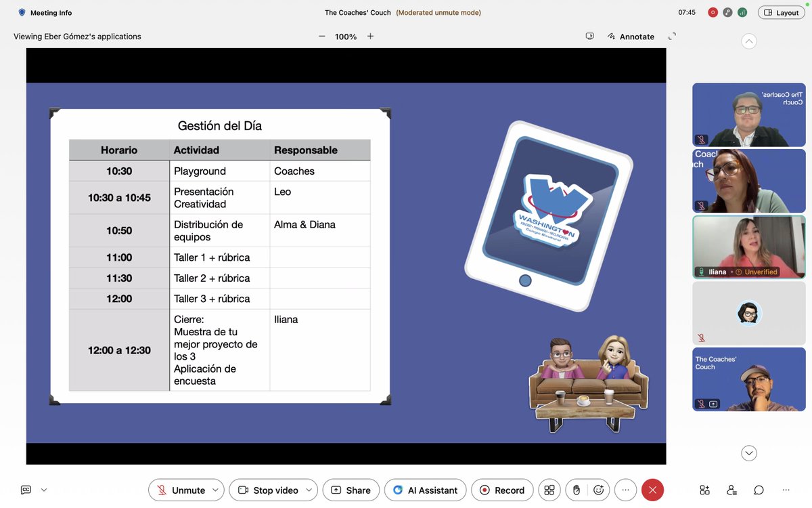
Task: Open reactions smiley icon
Action: click(x=599, y=490)
